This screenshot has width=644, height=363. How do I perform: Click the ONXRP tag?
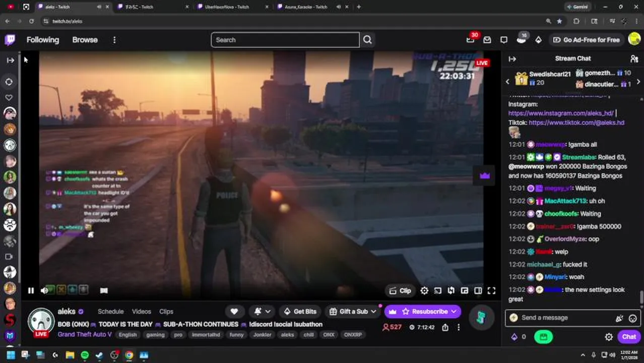pyautogui.click(x=353, y=335)
